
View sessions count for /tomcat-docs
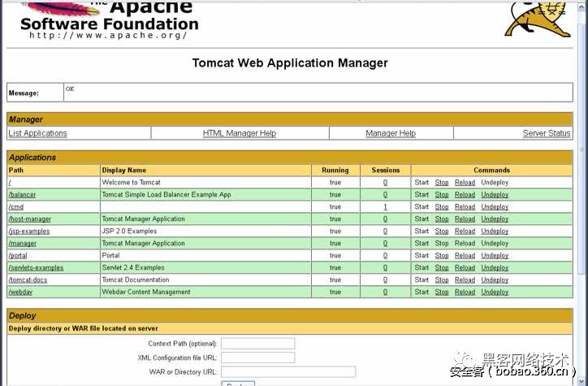385,280
